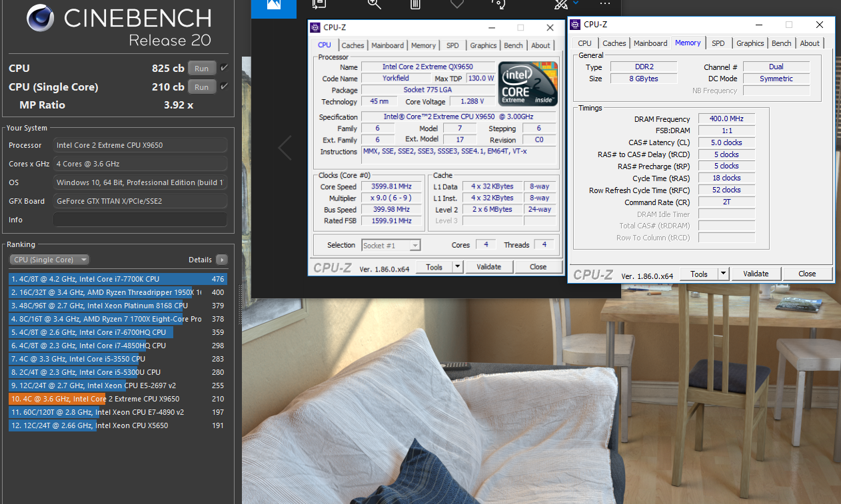Click the Info input field in Cinebench
The width and height of the screenshot is (841, 504).
point(140,220)
